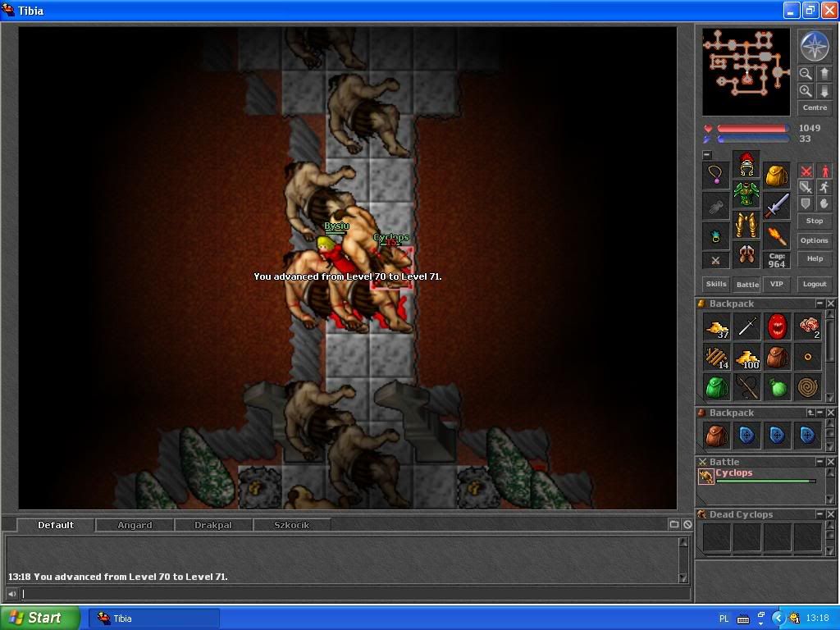Toggle the VIP list window

[776, 284]
